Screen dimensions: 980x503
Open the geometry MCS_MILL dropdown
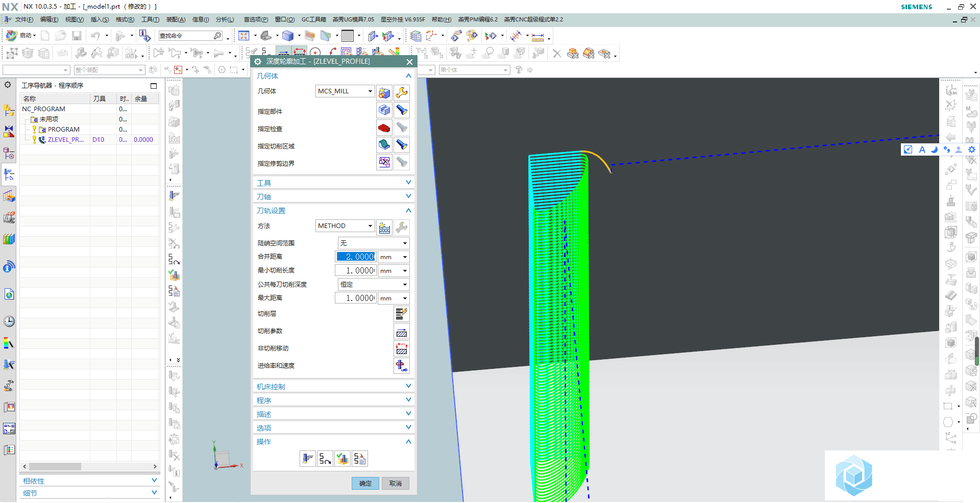click(370, 91)
